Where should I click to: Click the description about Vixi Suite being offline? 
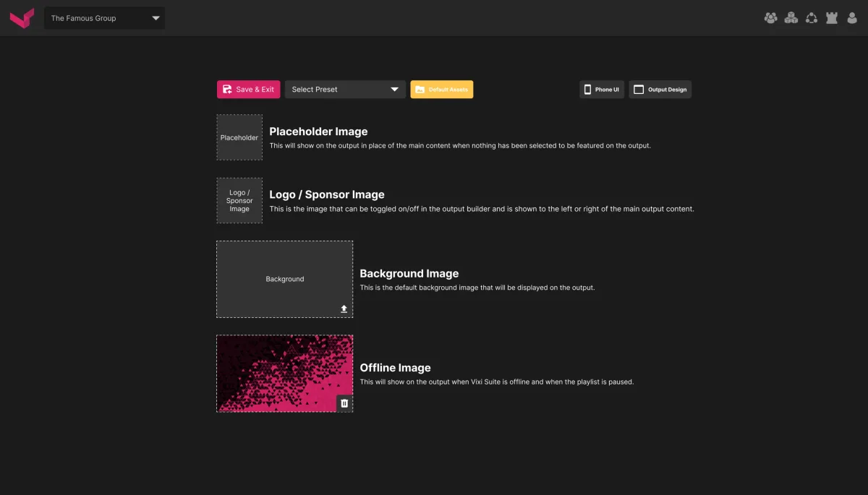(497, 382)
